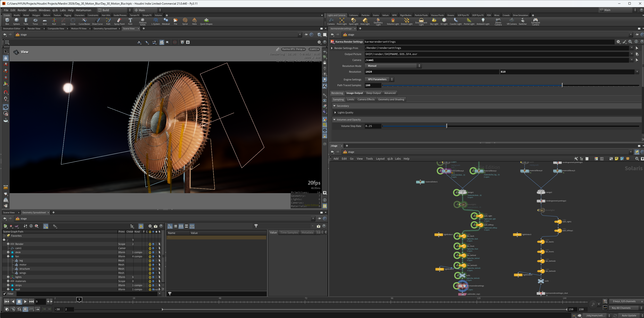Toggle activation for the Render prim
The width and height of the screenshot is (644, 318).
(x=150, y=244)
